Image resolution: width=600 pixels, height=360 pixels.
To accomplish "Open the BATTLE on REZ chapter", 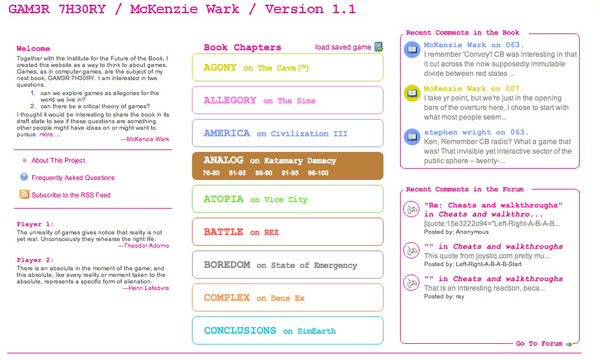I will click(288, 232).
